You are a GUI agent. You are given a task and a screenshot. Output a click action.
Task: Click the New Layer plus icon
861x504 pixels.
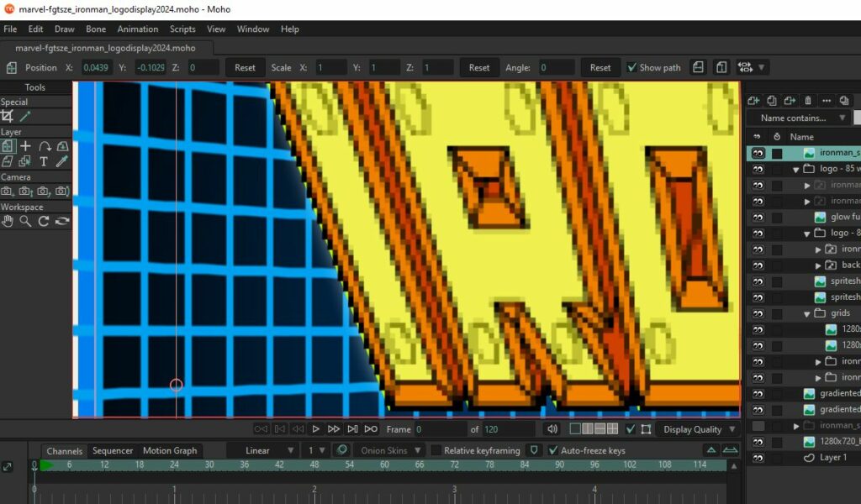(753, 101)
